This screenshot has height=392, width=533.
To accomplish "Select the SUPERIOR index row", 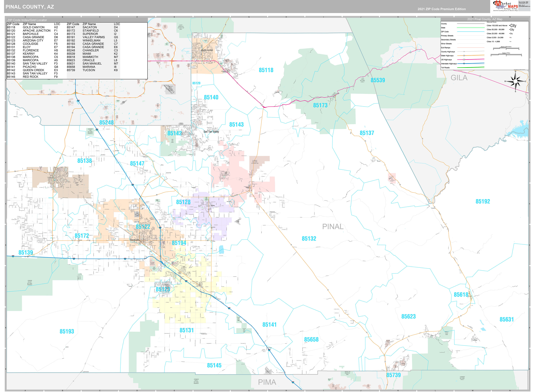I will (92, 34).
